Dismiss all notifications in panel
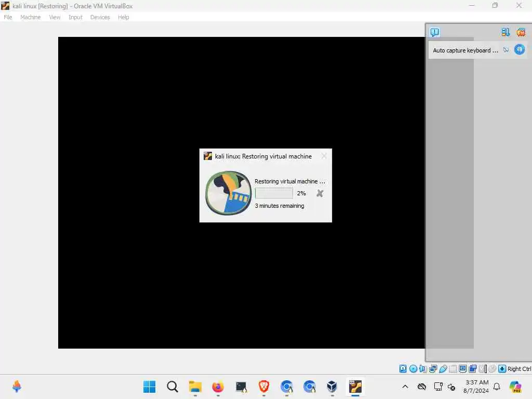Screen dimensions: 532x399 [x=521, y=32]
